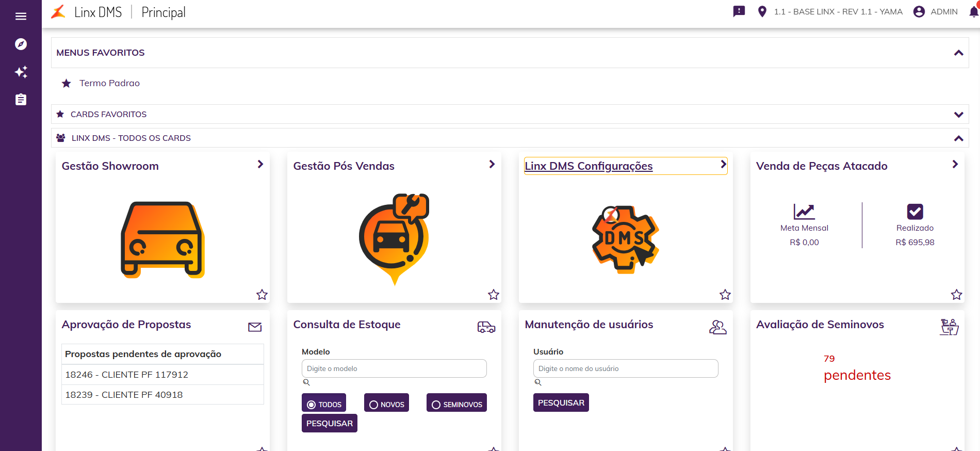
Task: Focus the Modelo input field
Action: click(x=394, y=368)
